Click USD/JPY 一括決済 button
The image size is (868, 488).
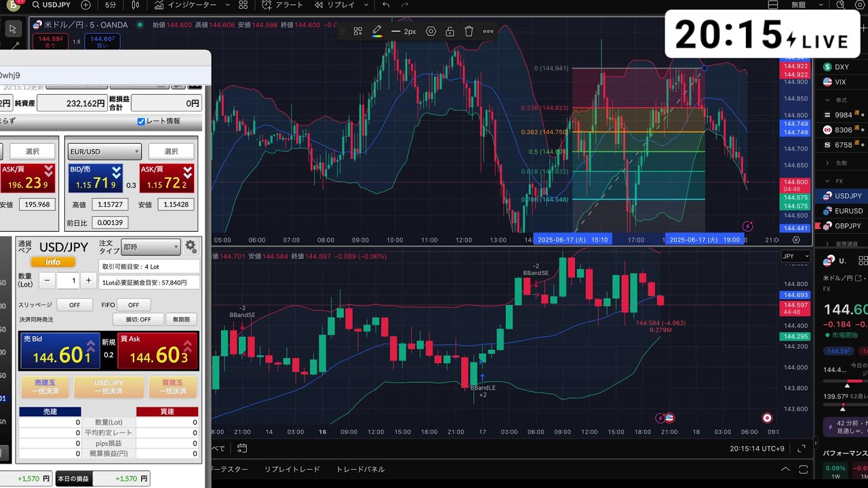pyautogui.click(x=108, y=387)
